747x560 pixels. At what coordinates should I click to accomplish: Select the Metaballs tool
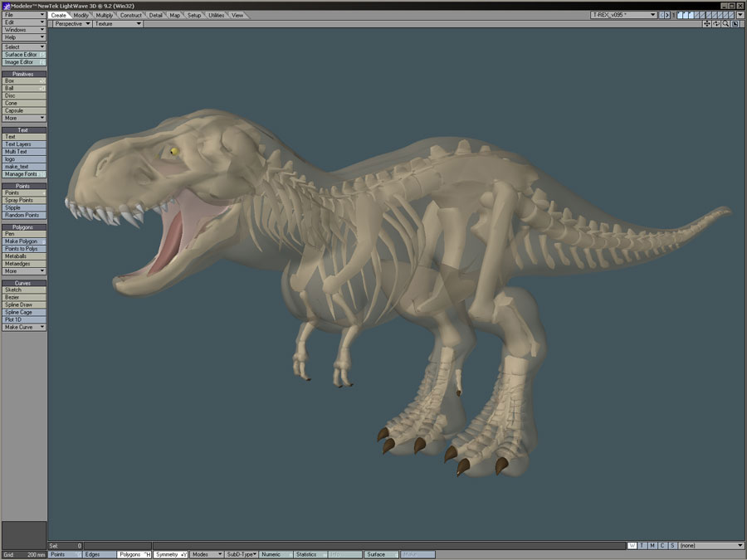coord(24,256)
